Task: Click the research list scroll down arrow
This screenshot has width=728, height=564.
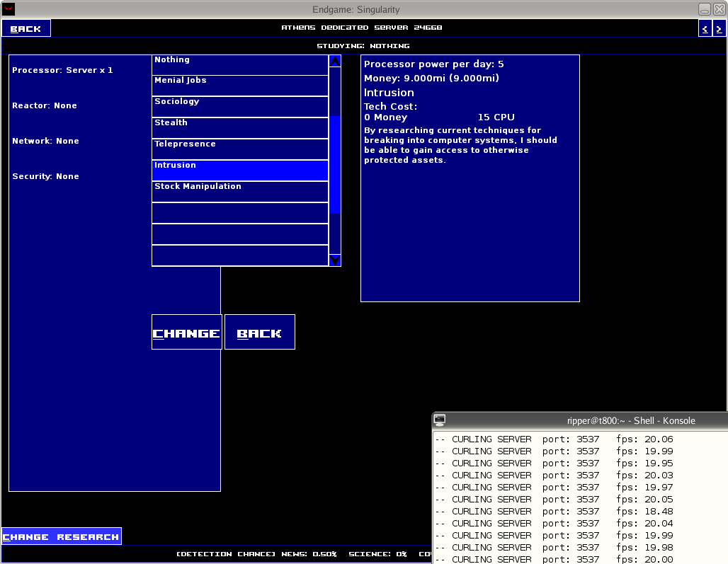Action: click(x=335, y=260)
